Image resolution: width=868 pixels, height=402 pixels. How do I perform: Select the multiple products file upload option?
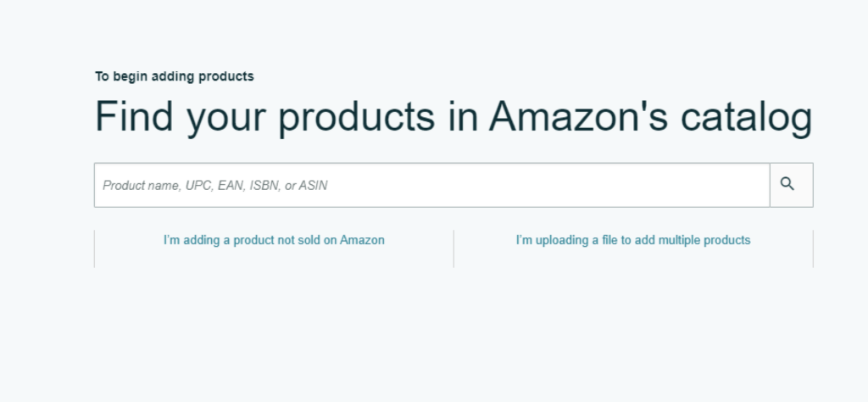tap(633, 240)
